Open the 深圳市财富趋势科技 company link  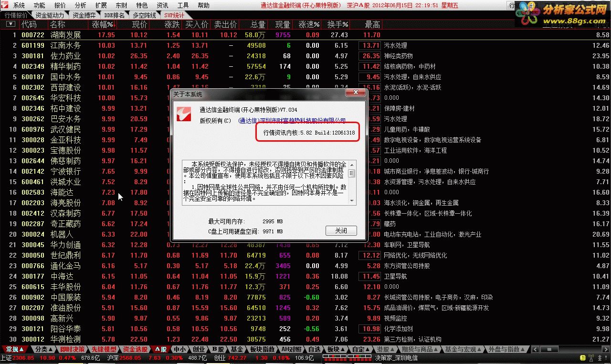[x=292, y=121]
